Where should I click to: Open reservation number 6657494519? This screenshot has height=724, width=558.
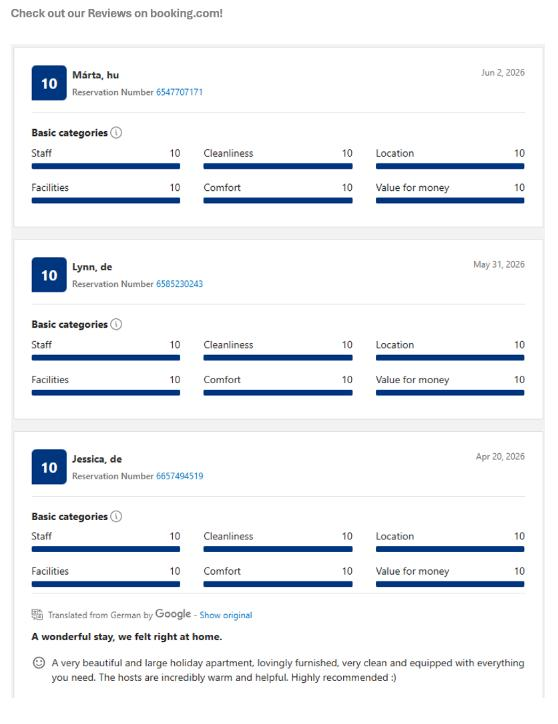(x=179, y=476)
